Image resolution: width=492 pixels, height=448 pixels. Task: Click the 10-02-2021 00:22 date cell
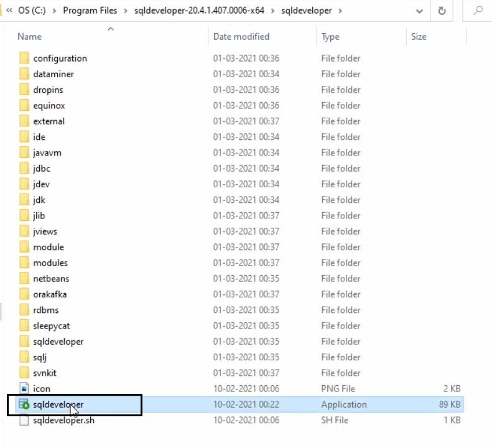pos(246,404)
